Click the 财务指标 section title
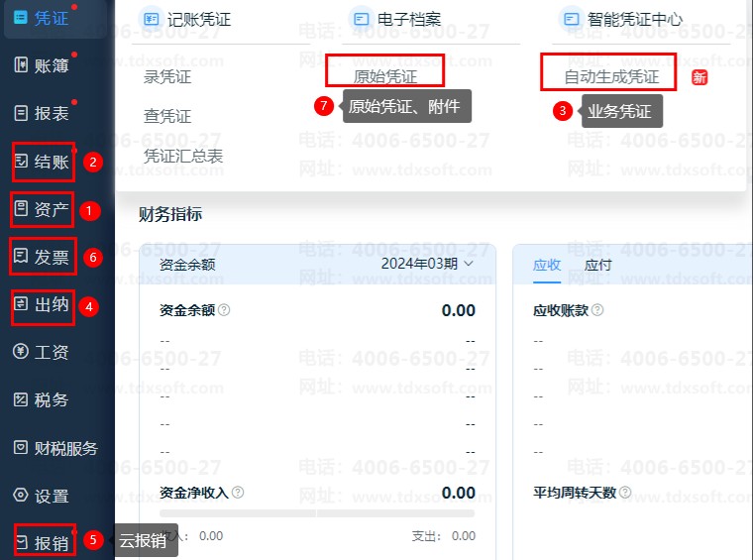 170,214
